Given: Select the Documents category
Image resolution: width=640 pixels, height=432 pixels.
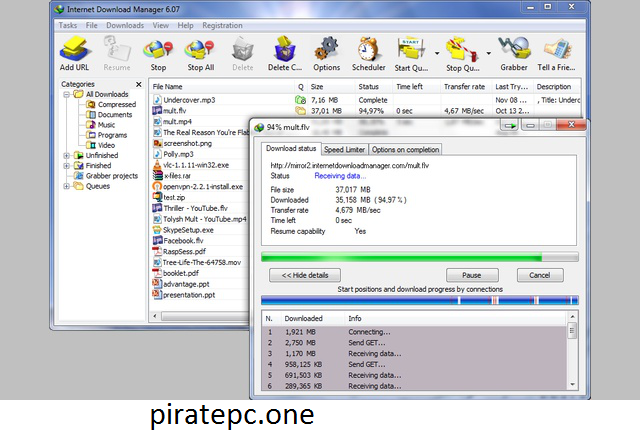Looking at the screenshot, I should click(x=109, y=115).
